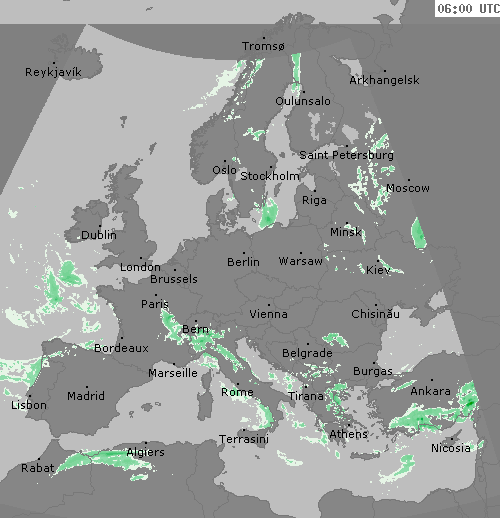Select the Ankara map label
This screenshot has height=518, width=500.
tap(430, 391)
